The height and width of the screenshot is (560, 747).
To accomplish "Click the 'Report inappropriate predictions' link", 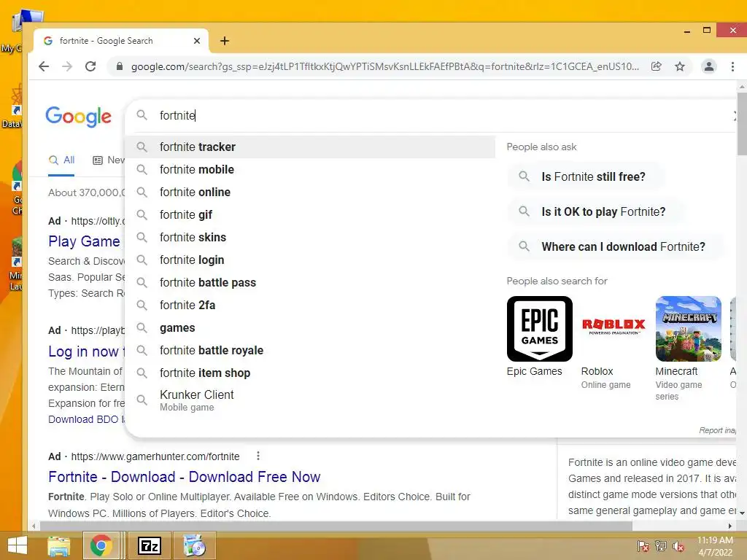I will [x=718, y=430].
